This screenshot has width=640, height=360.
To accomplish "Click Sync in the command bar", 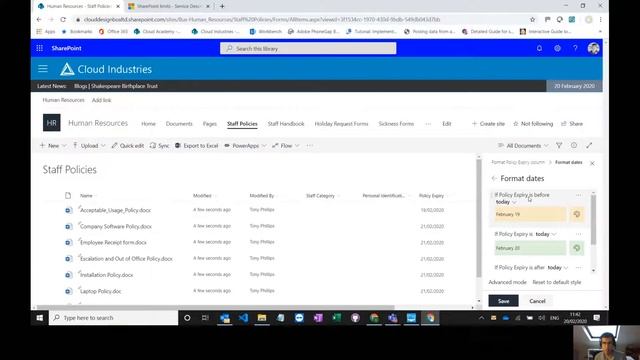I will click(x=160, y=146).
